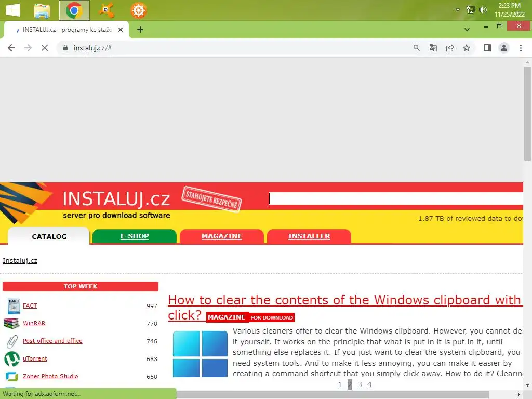Open the Zoner Photo Studio link
532x399 pixels.
pyautogui.click(x=50, y=376)
